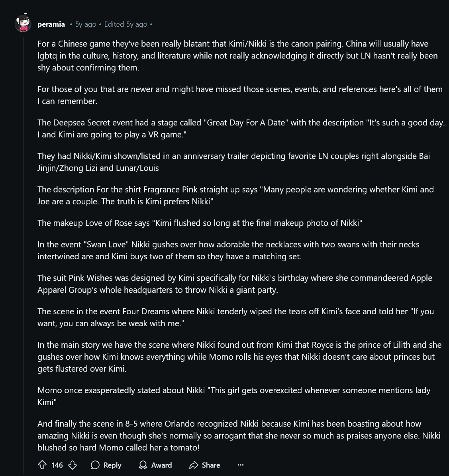
Task: Open the peramia username profile link
Action: (x=51, y=24)
